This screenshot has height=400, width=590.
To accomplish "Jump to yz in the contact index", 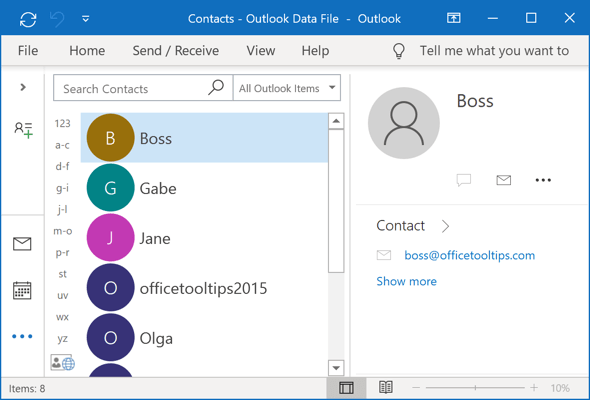I will point(62,339).
